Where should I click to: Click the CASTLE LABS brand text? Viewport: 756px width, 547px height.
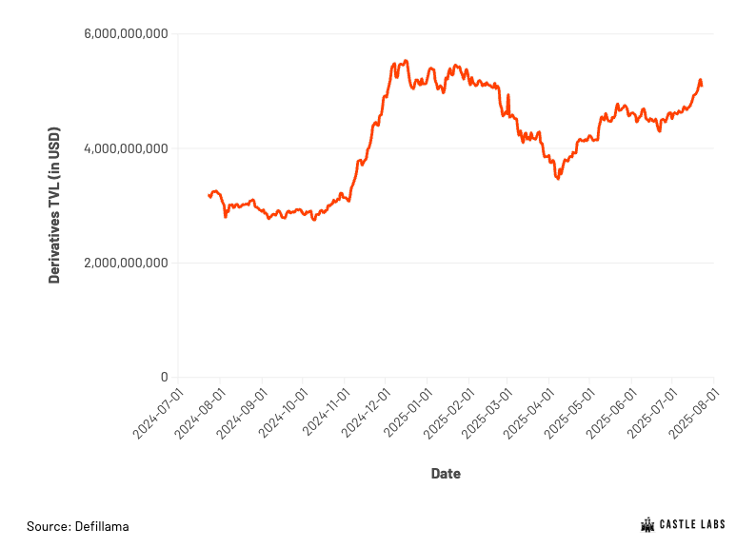[x=692, y=524]
